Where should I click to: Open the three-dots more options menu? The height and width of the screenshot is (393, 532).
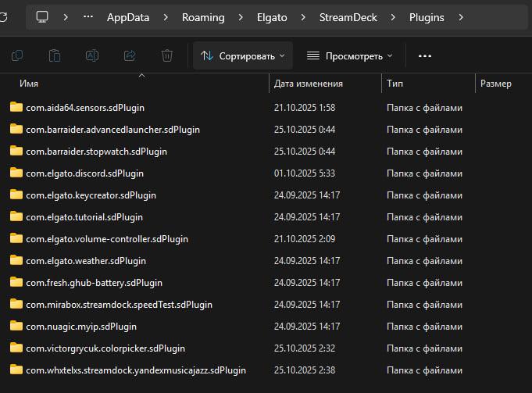coord(425,56)
